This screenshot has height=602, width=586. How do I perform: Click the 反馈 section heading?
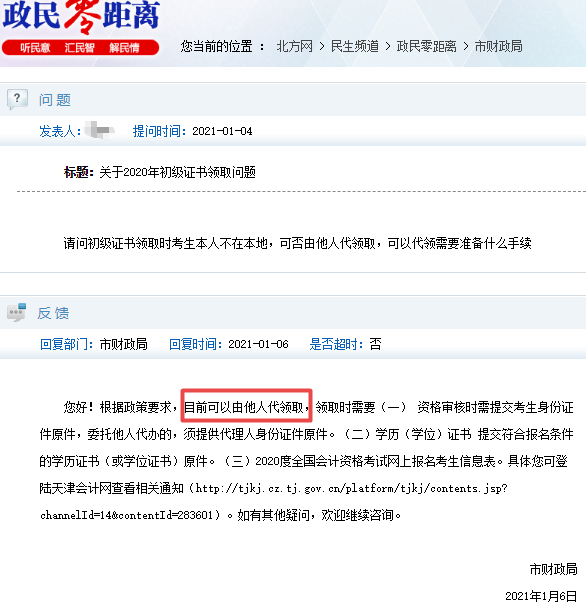click(x=53, y=313)
